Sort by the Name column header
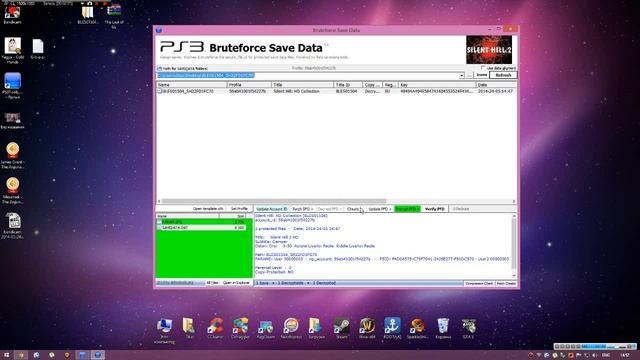Screen dimensions: 640x360 pos(192,85)
